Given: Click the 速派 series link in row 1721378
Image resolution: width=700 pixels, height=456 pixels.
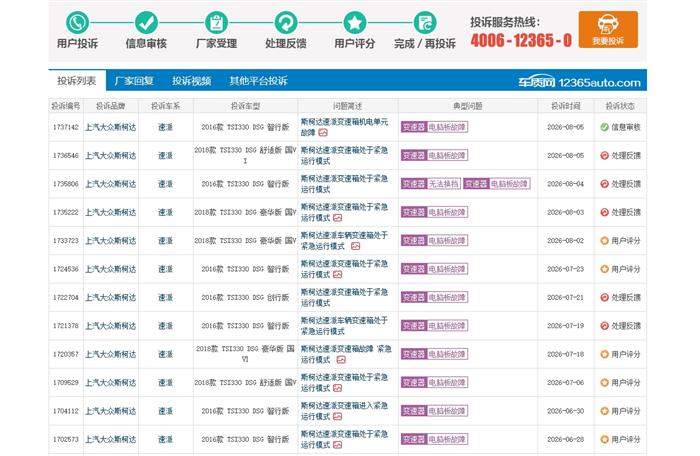Looking at the screenshot, I should coord(165,326).
